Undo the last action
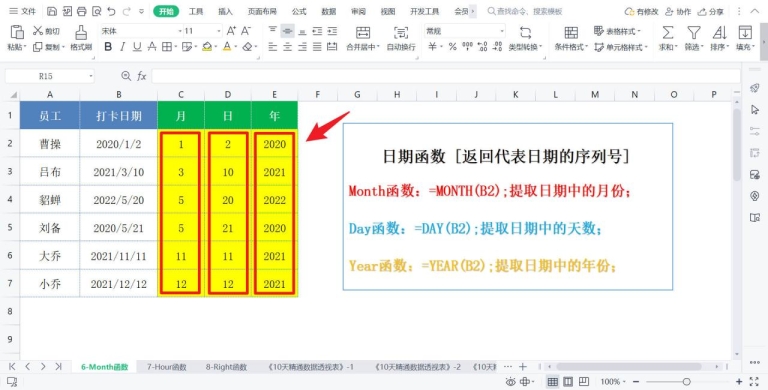This screenshot has width=768, height=390. 112,11
